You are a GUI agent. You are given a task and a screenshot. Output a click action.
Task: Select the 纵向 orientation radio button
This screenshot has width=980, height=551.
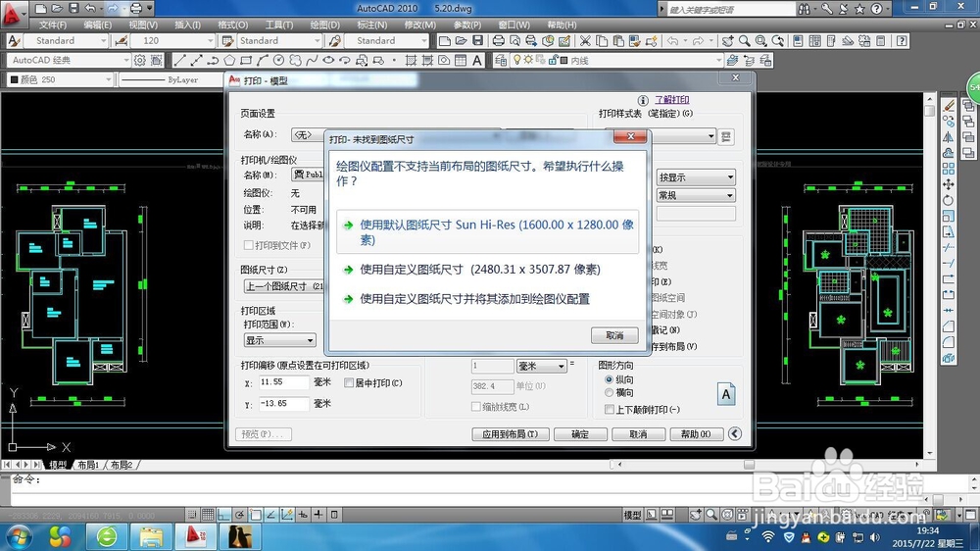click(609, 379)
